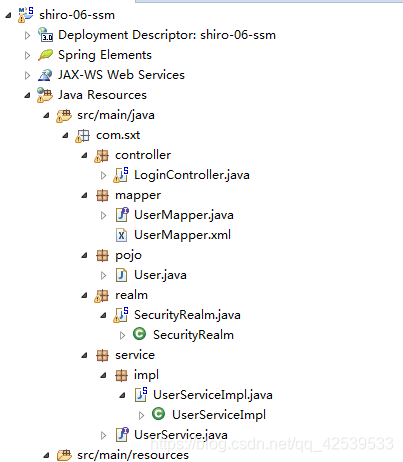Click the UserMapper.xml file icon
This screenshot has width=403, height=462.
click(121, 235)
